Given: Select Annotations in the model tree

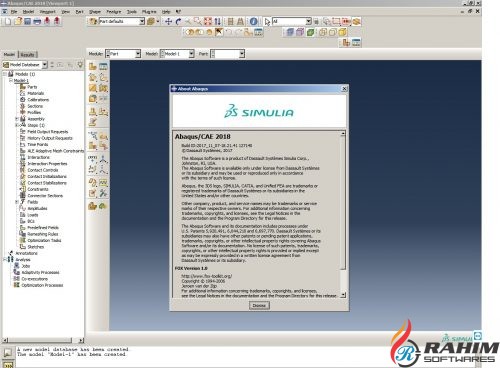Looking at the screenshot, I should click(26, 253).
